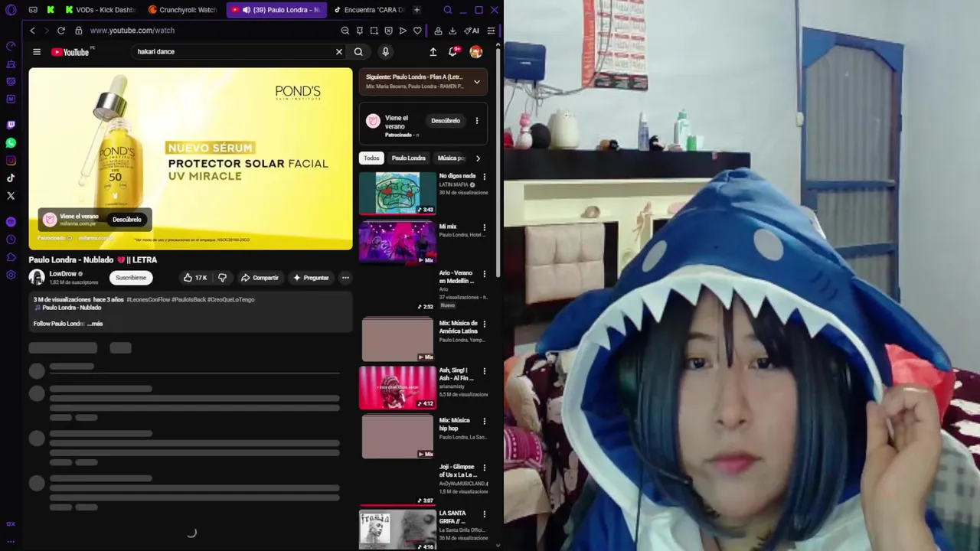Go to the YouTube home logo

click(70, 52)
